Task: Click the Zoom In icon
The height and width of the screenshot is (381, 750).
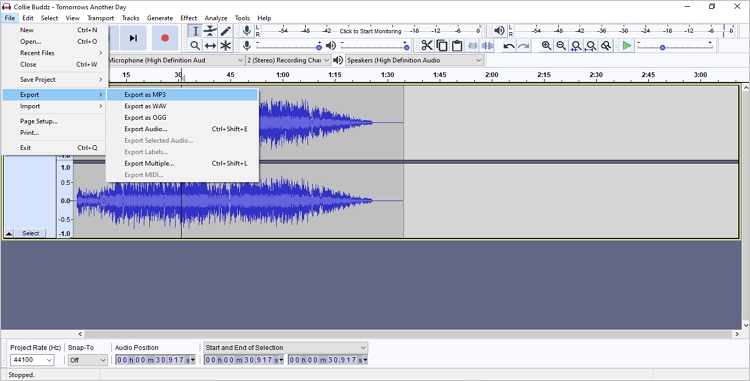Action: (x=546, y=46)
